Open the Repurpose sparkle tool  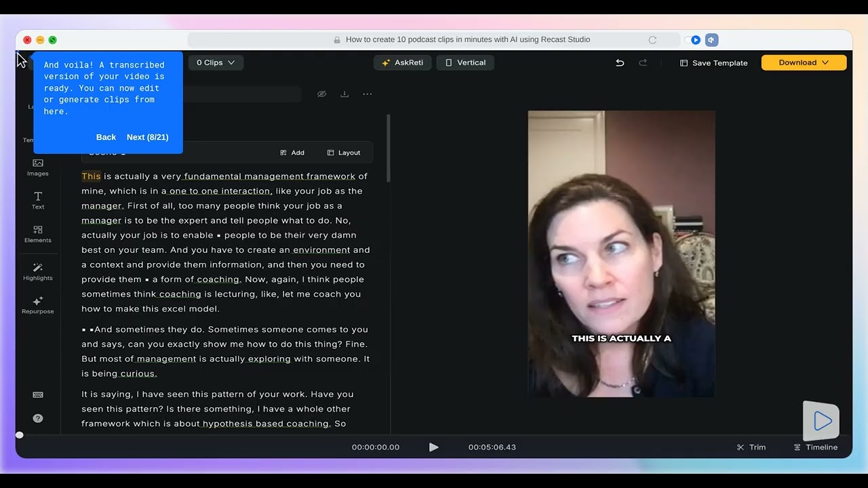point(38,305)
